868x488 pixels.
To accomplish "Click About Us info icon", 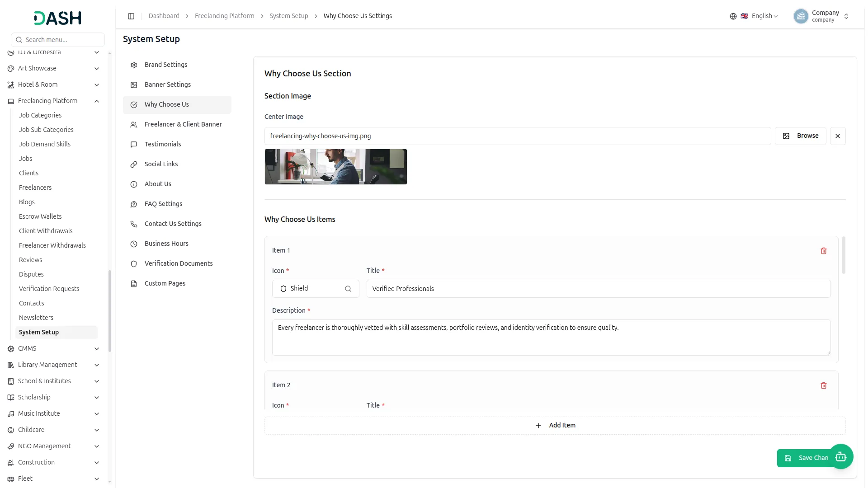I will click(134, 184).
